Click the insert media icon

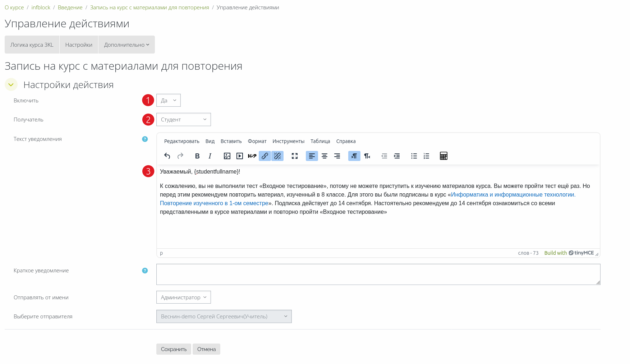240,156
